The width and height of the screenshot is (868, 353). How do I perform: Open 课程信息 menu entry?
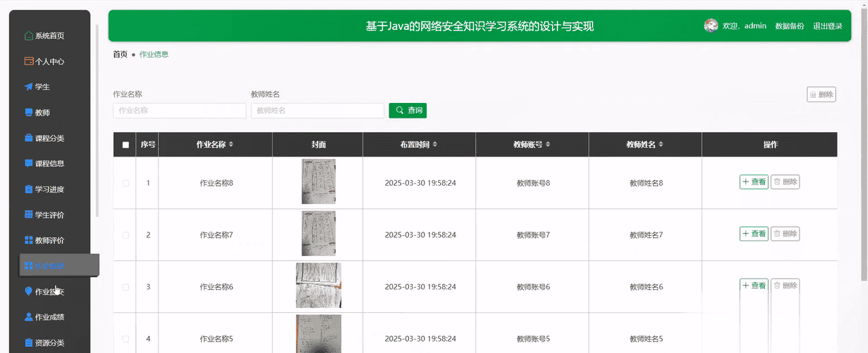[50, 163]
